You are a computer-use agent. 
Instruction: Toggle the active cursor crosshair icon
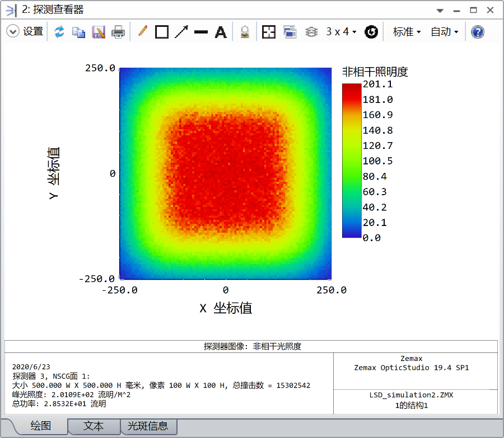(269, 32)
